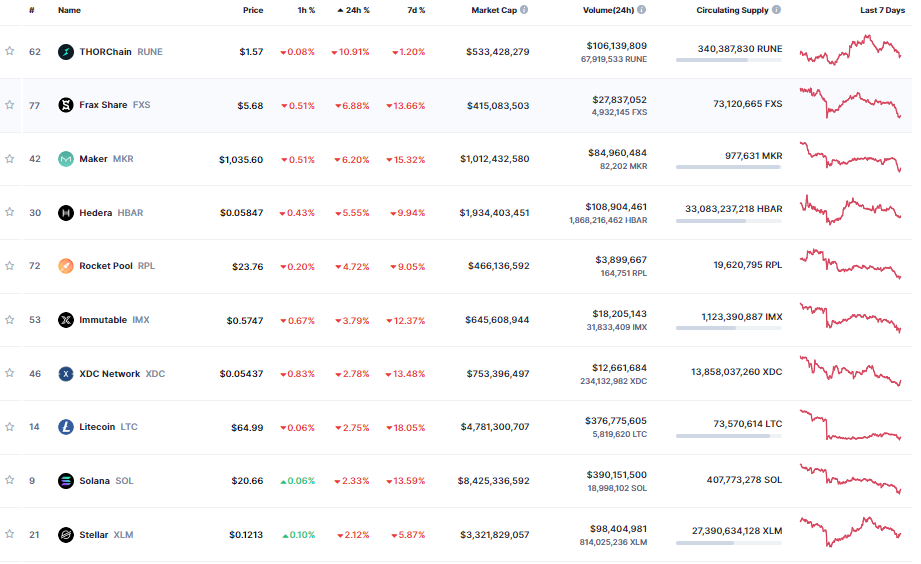Click the Solana logo icon

66,481
